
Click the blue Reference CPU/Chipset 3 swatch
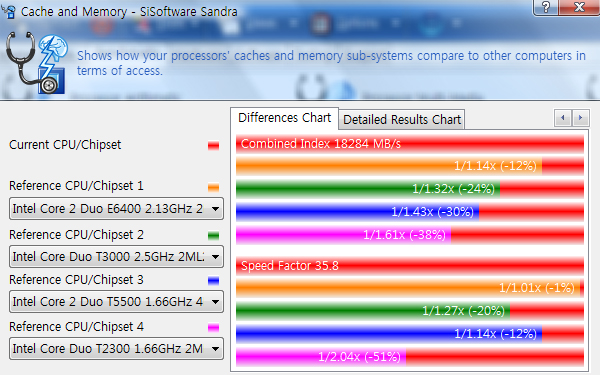214,280
